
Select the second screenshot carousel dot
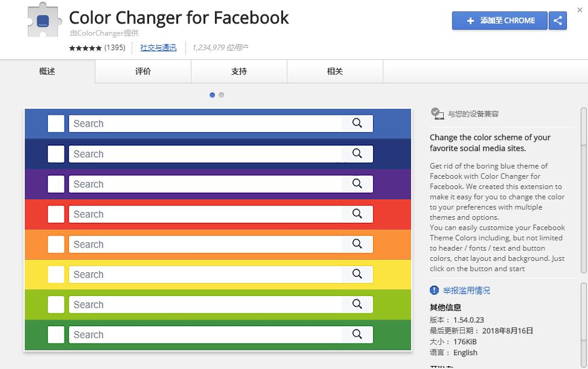tap(222, 95)
